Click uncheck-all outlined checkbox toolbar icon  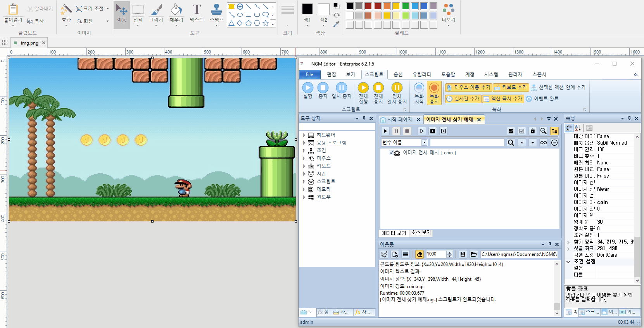(522, 131)
